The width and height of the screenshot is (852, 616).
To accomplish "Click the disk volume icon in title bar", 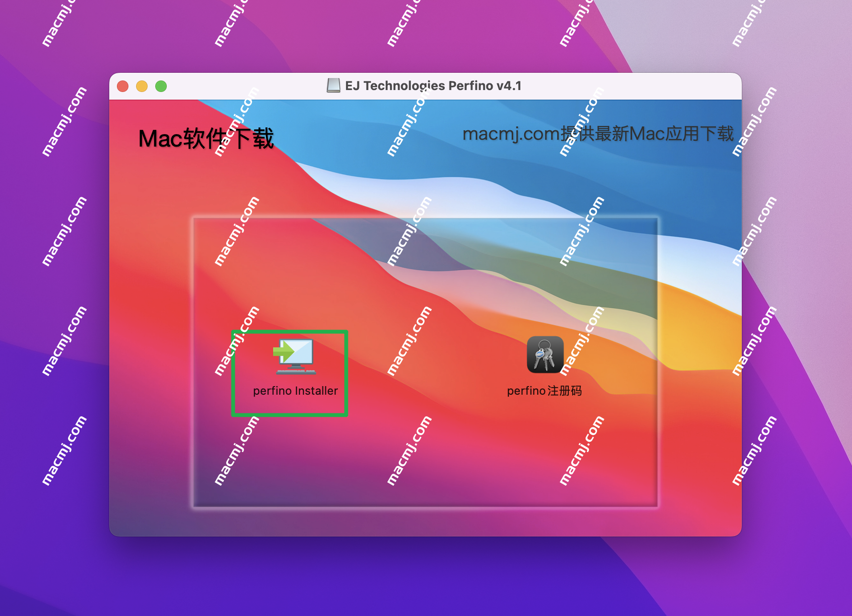I will coord(334,86).
